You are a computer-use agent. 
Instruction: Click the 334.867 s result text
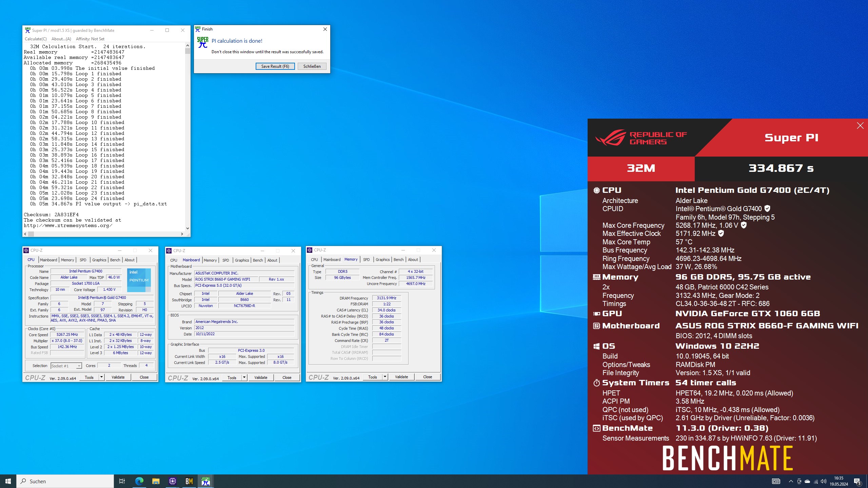(x=781, y=168)
